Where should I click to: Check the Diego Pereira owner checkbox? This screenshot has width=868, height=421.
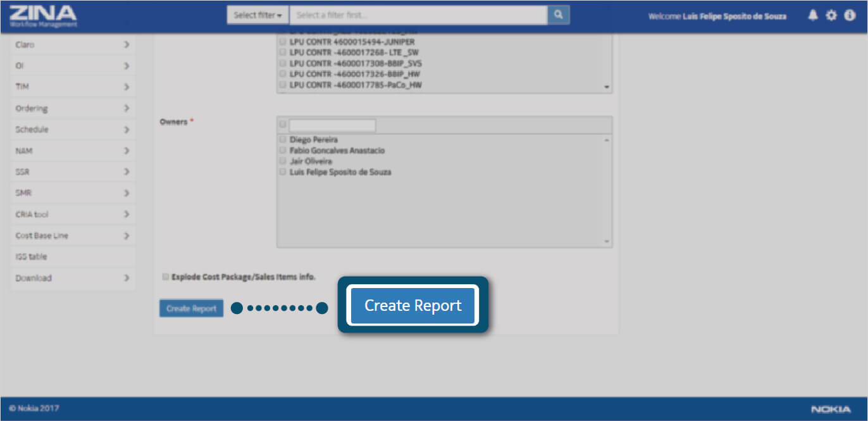[283, 139]
